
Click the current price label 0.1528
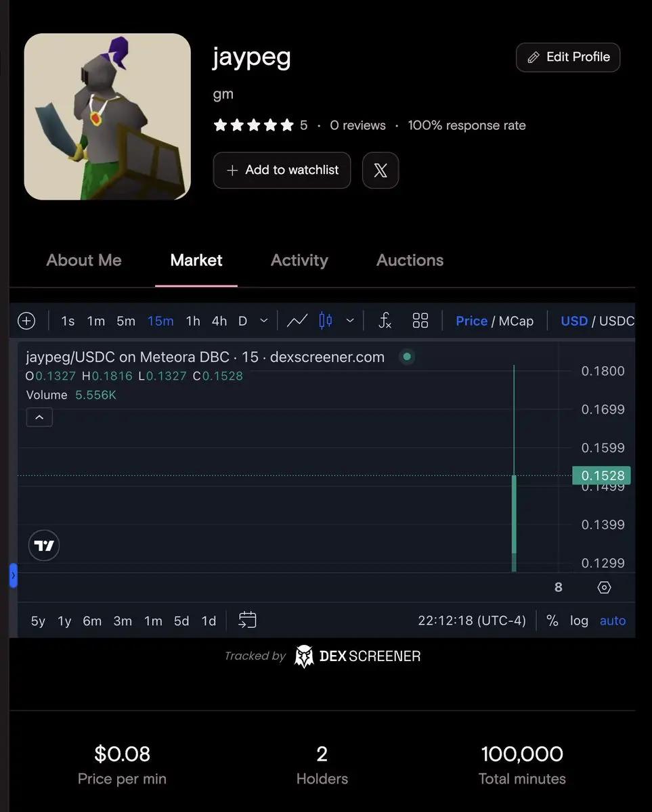pyautogui.click(x=601, y=476)
